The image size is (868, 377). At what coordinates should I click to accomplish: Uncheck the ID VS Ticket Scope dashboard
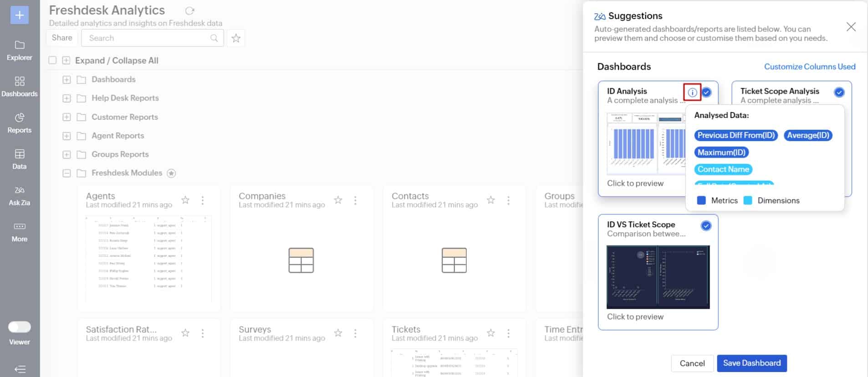point(706,225)
